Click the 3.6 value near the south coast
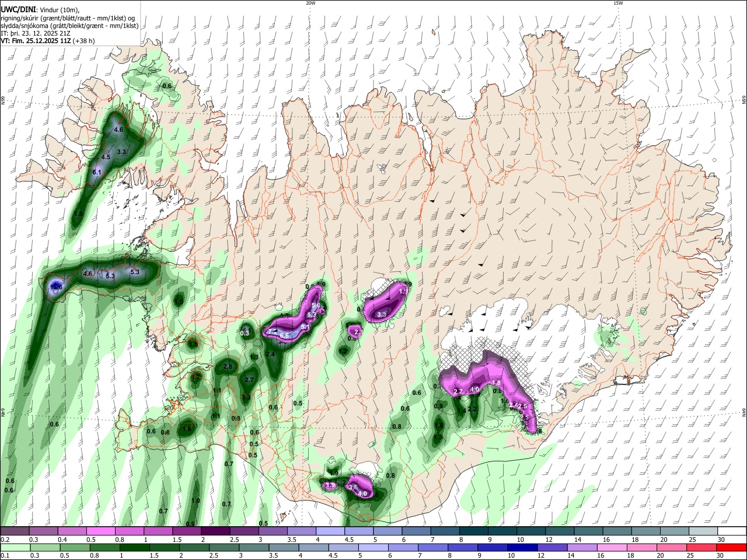 [352, 487]
